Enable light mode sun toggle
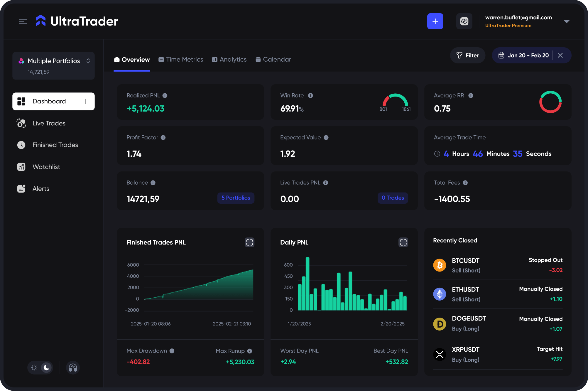Image resolution: width=588 pixels, height=391 pixels. click(x=34, y=368)
